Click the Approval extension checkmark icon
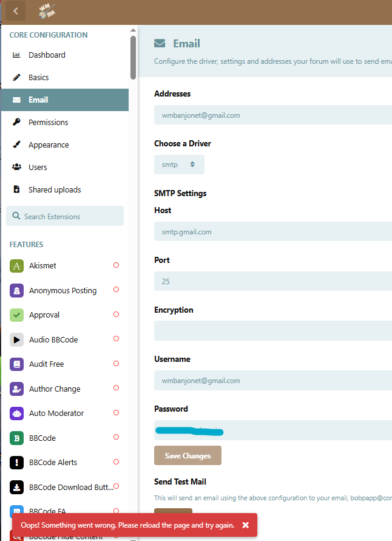 click(x=17, y=315)
